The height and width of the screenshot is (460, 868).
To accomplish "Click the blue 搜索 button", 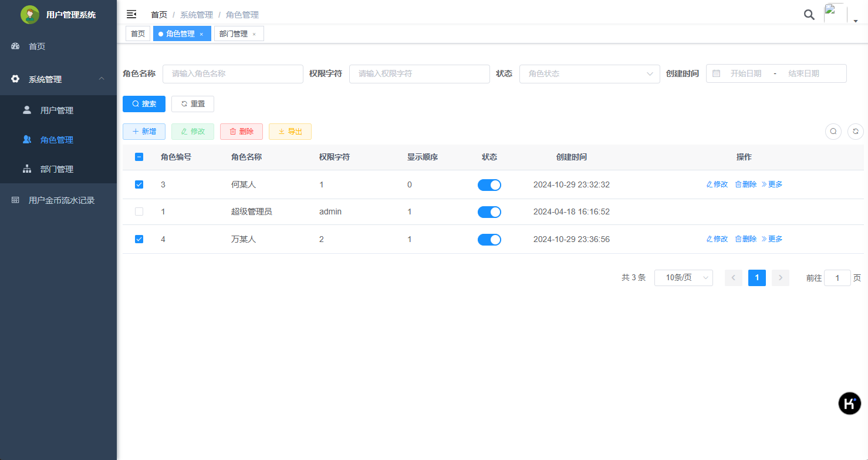I will (144, 104).
